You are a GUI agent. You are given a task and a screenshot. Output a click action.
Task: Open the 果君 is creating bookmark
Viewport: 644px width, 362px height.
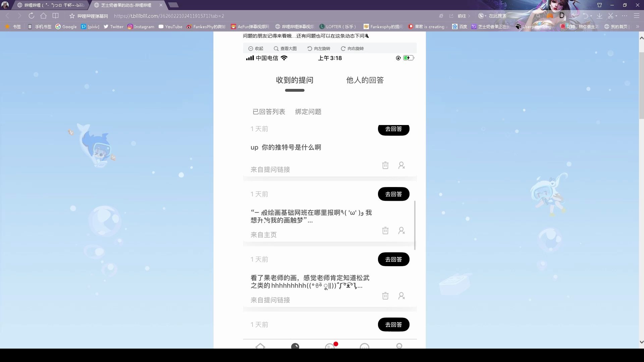[x=428, y=26]
